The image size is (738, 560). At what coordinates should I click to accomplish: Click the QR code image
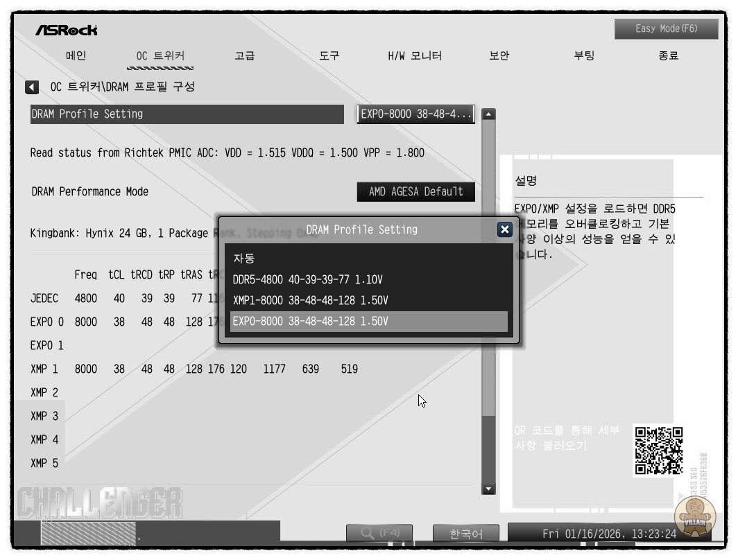(x=658, y=450)
